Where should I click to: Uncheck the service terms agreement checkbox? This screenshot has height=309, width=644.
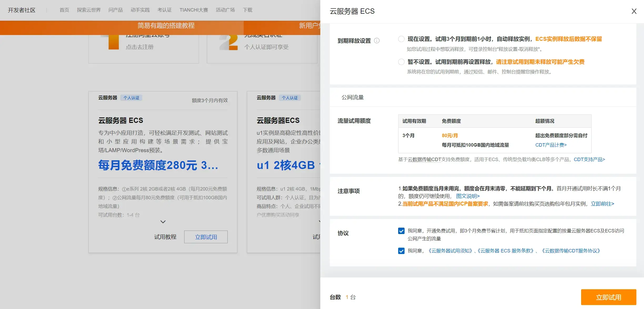(x=401, y=251)
